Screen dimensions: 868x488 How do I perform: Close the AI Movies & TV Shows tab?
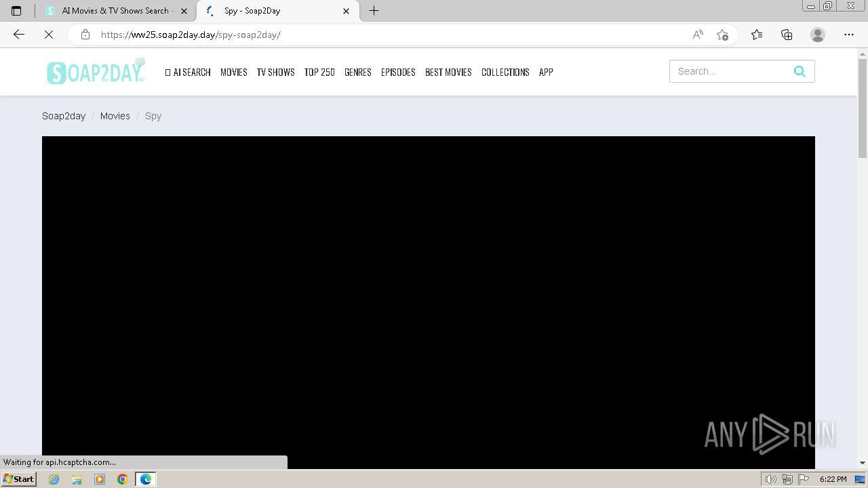184,11
